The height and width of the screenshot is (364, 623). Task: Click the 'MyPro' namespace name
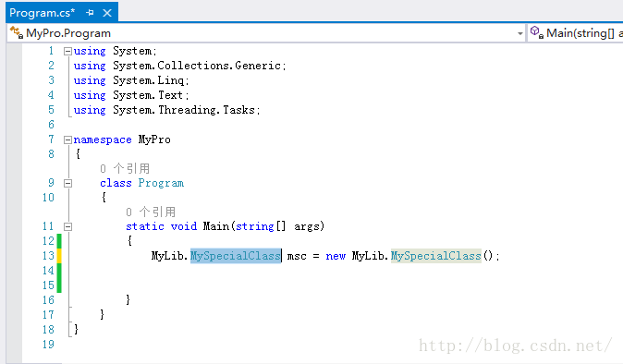tap(154, 140)
